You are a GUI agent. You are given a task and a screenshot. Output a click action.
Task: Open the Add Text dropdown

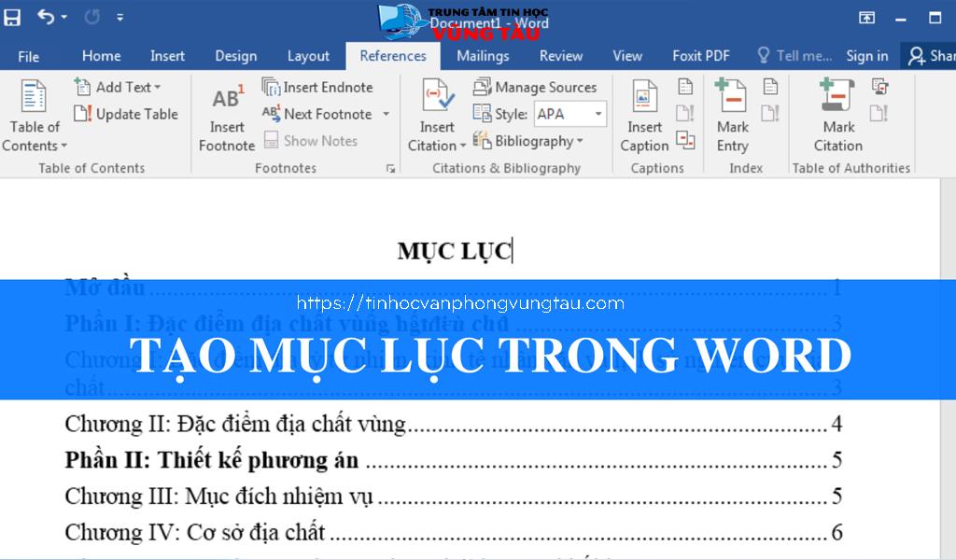coord(118,87)
